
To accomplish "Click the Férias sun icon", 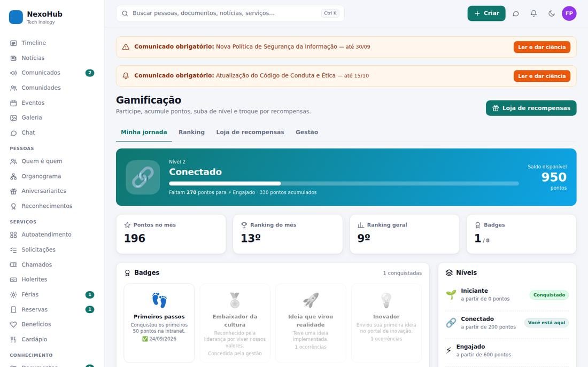I will click(13, 295).
